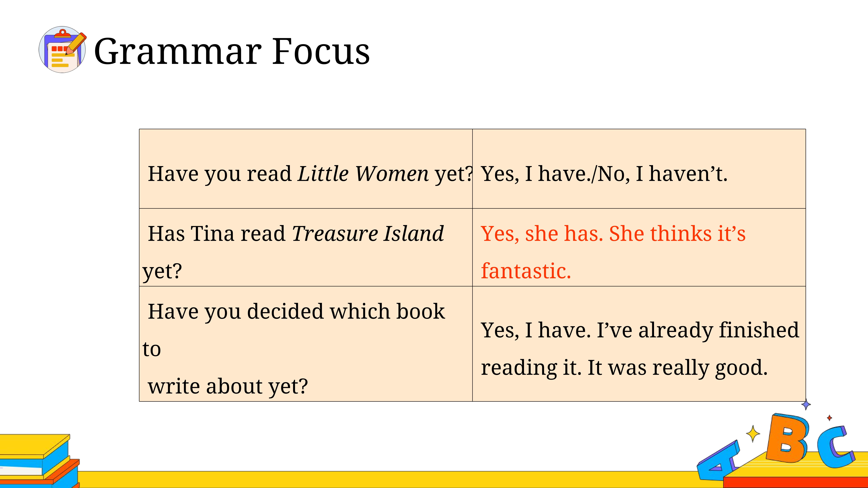Click the italic 'Treasure Island' title
The image size is (868, 488).
368,233
